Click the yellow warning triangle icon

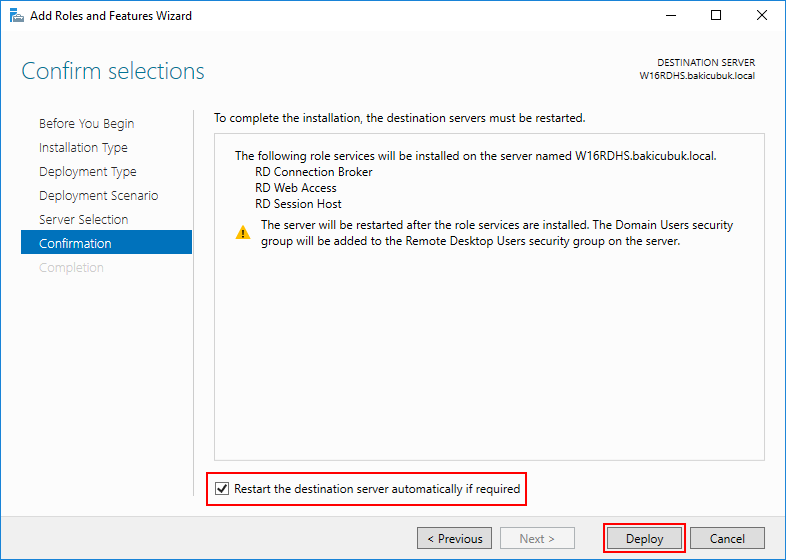(243, 233)
